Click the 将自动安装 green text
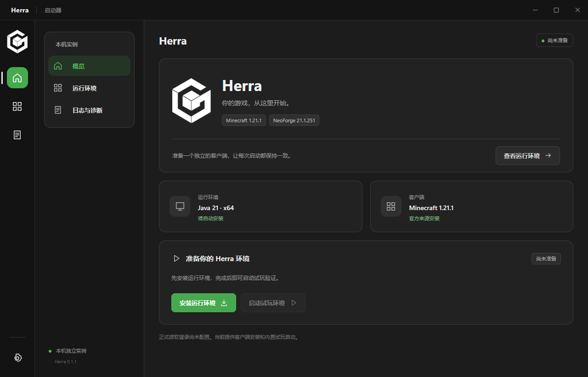The height and width of the screenshot is (377, 588). [x=210, y=218]
